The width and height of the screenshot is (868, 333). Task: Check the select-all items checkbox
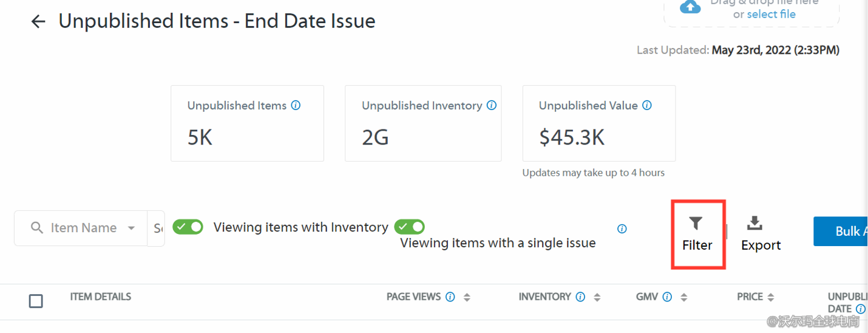(36, 301)
